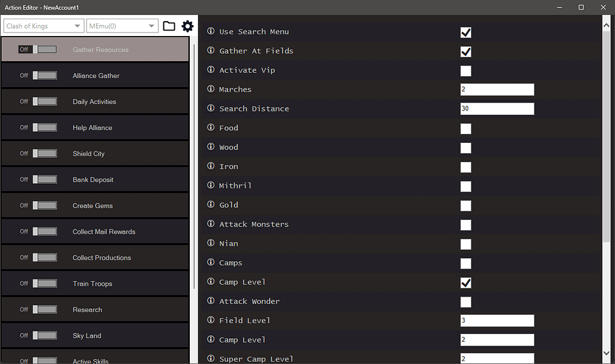Click the info icon beside Use Search Menu
This screenshot has width=615, height=364.
click(x=209, y=32)
